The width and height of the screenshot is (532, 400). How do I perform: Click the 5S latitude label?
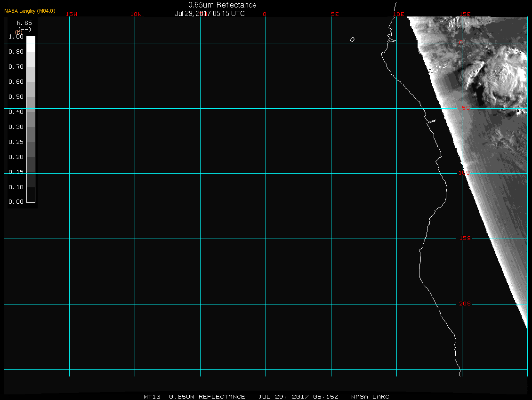click(465, 108)
